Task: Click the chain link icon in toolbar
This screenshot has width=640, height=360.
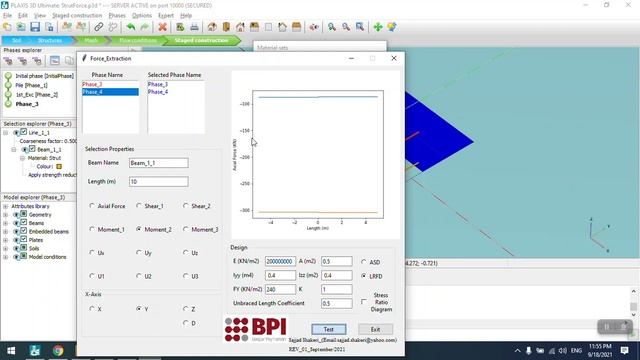Action: tap(98, 27)
